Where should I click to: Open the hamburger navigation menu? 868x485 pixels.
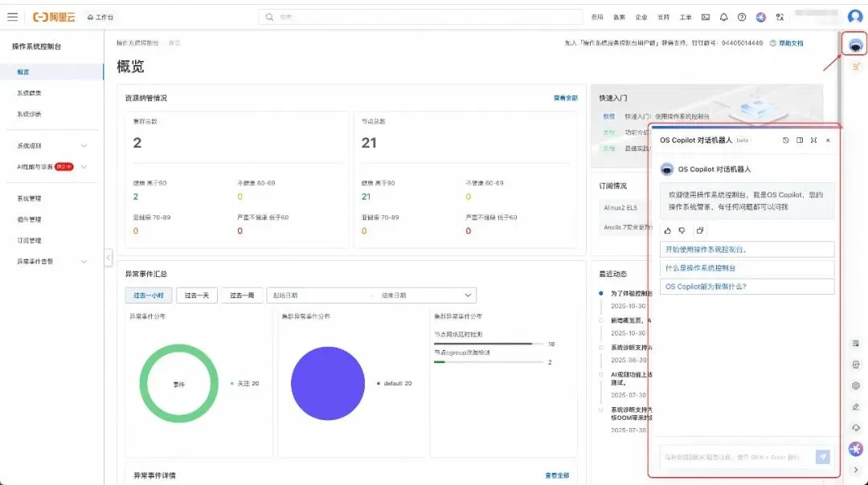click(12, 17)
